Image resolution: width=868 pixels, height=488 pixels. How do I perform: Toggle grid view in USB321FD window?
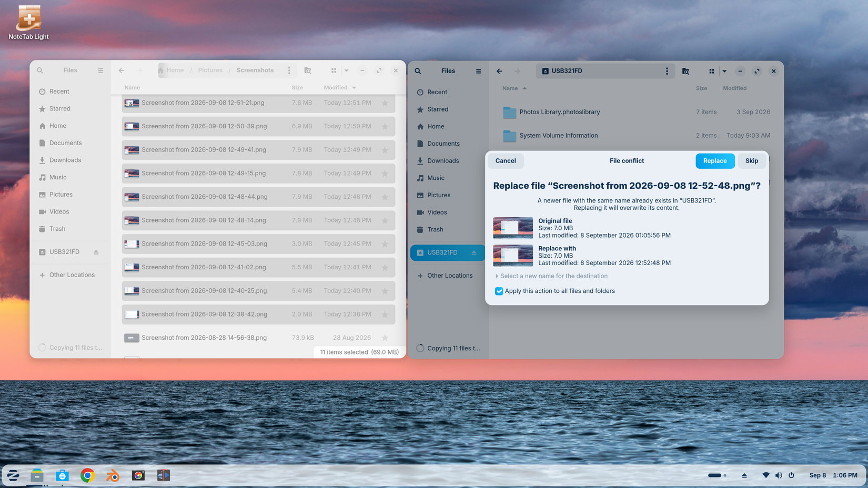(712, 71)
